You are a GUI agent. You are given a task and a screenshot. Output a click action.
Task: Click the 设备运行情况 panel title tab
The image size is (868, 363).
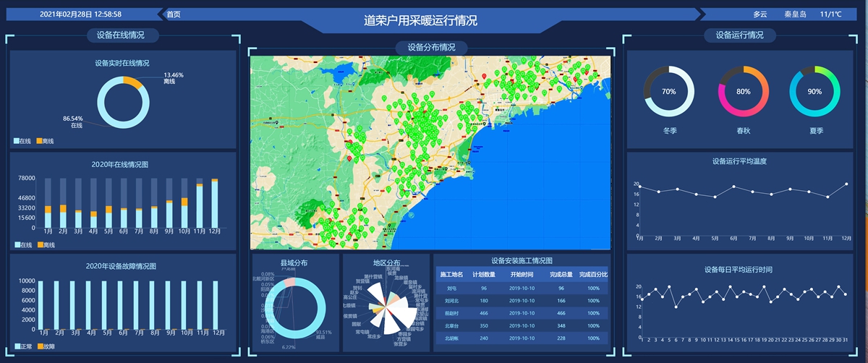[739, 35]
